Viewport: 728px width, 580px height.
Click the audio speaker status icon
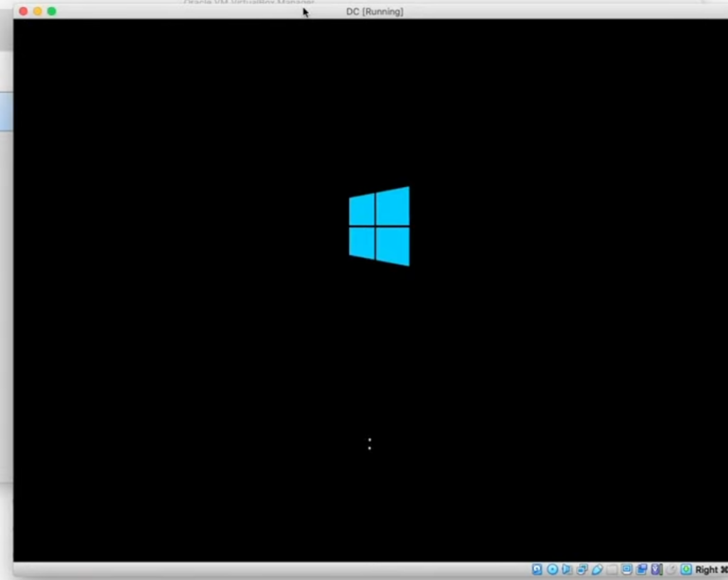567,569
